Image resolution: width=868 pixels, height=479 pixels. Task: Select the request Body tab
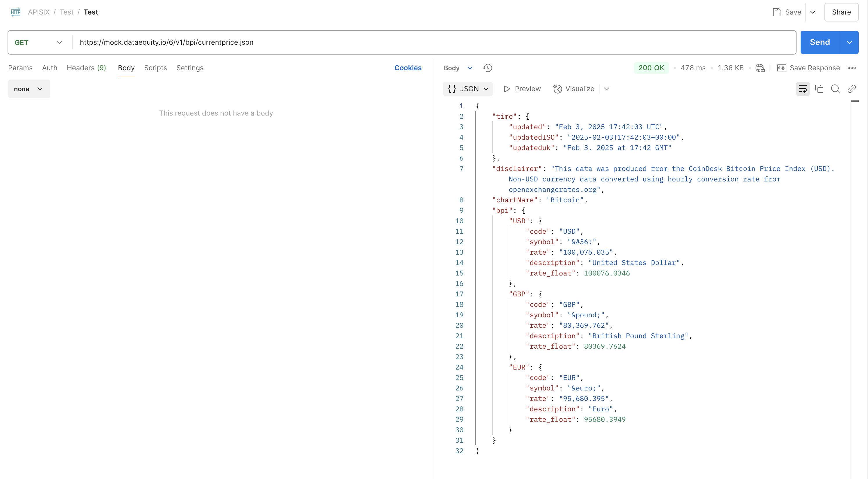(x=126, y=68)
